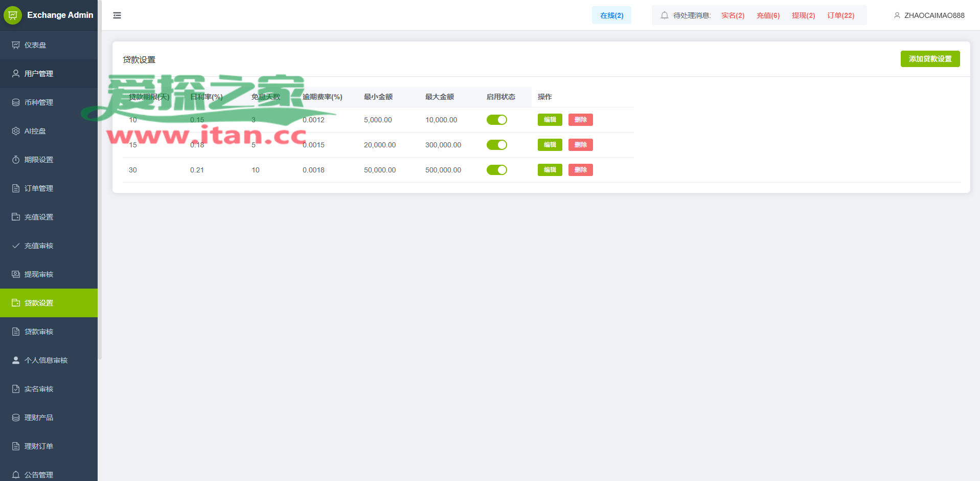
Task: Click the pending-messages bell icon
Action: pos(665,15)
